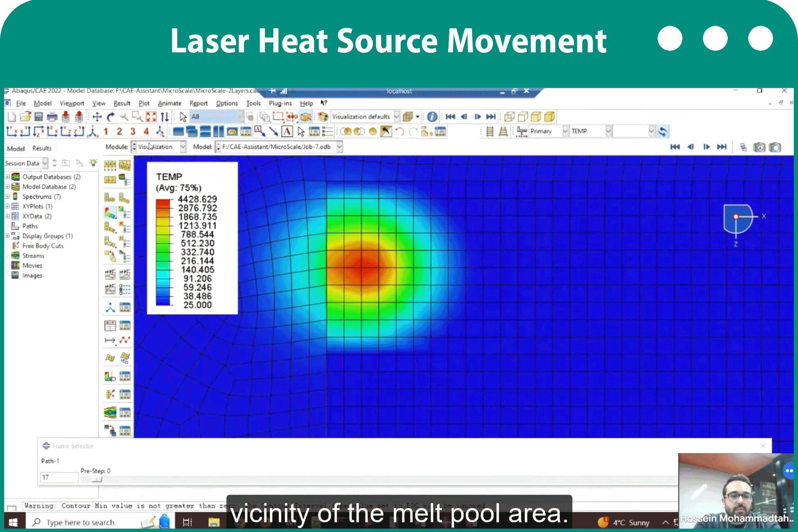Click the Query information icon

click(432, 117)
